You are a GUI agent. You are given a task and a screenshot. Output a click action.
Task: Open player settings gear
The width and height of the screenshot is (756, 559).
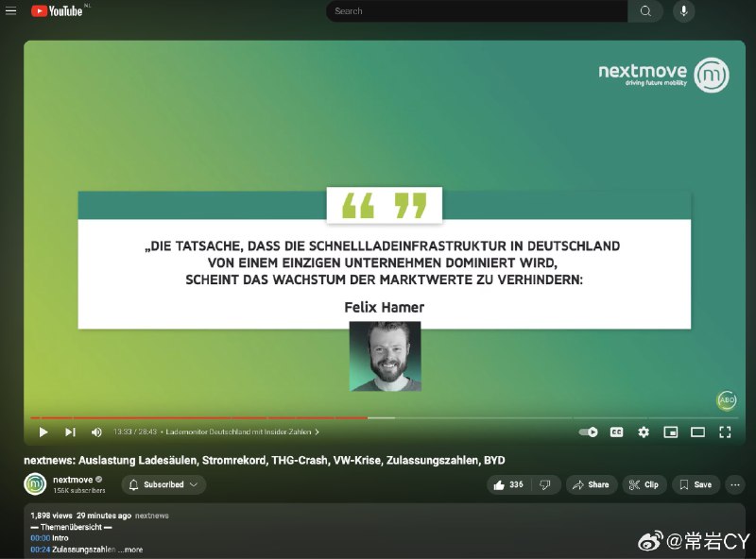[x=644, y=432]
